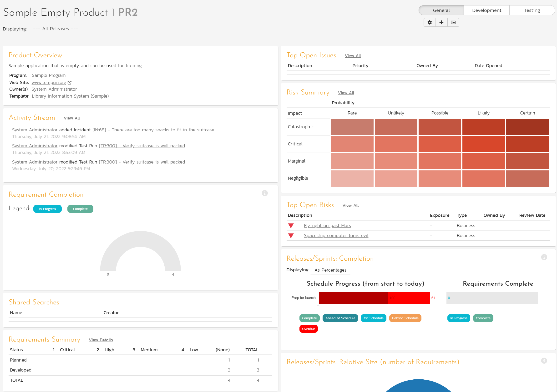The width and height of the screenshot is (557, 392).
Task: Click the add/plus icon
Action: coord(441,22)
